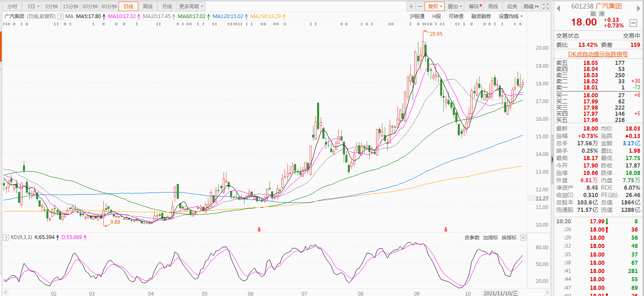
Task: Enter fullscreen chart mode
Action: coord(546,7)
